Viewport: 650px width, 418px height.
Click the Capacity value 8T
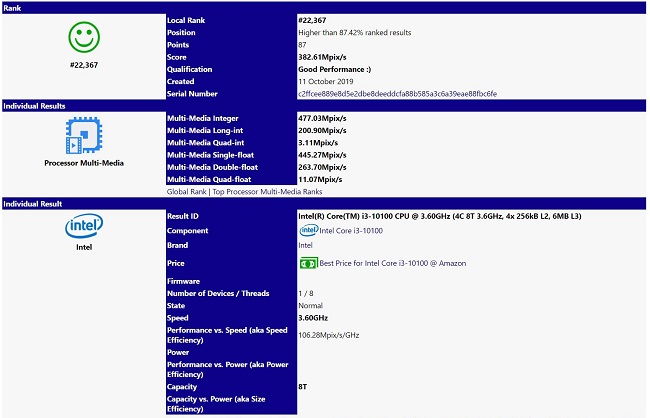coord(303,387)
